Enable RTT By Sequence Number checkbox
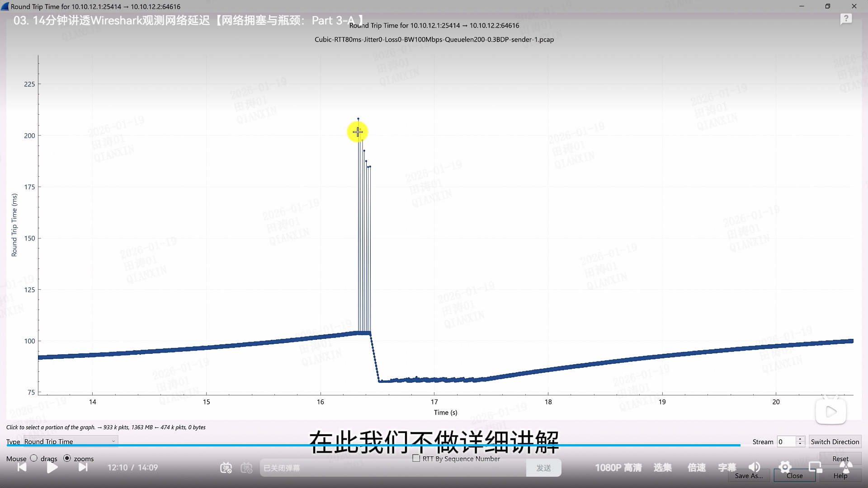This screenshot has height=488, width=868. (416, 458)
